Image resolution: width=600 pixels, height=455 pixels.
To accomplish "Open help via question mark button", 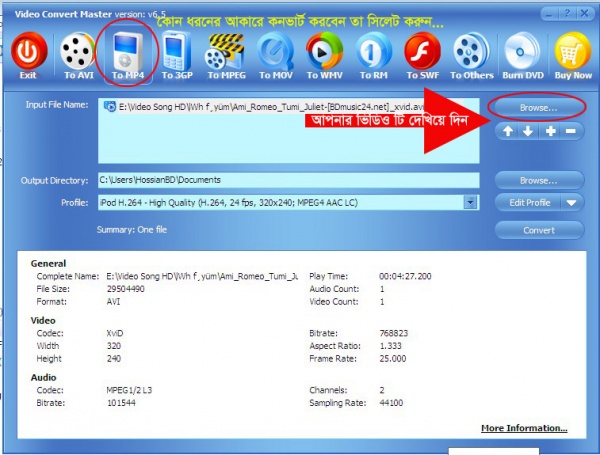I will pos(567,14).
